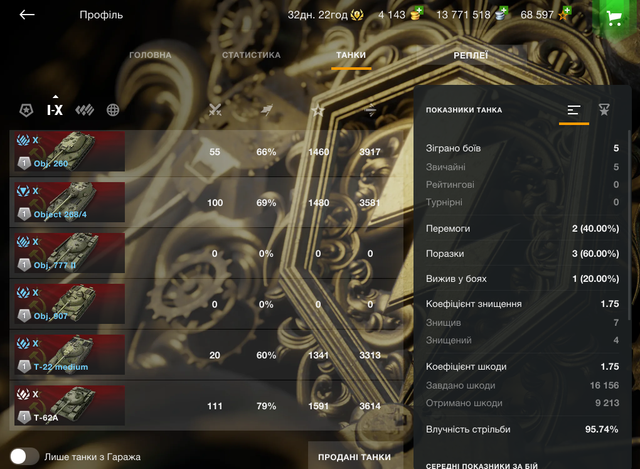640x469 pixels.
Task: Select the Obj. 907 tank row
Action: pos(206,304)
